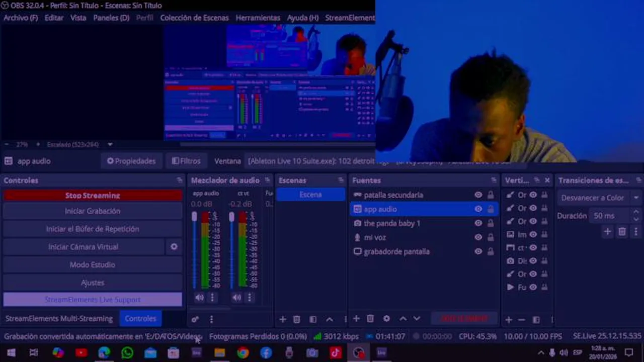Image resolution: width=644 pixels, height=362 pixels.
Task: Move scene up
Action: point(330,319)
